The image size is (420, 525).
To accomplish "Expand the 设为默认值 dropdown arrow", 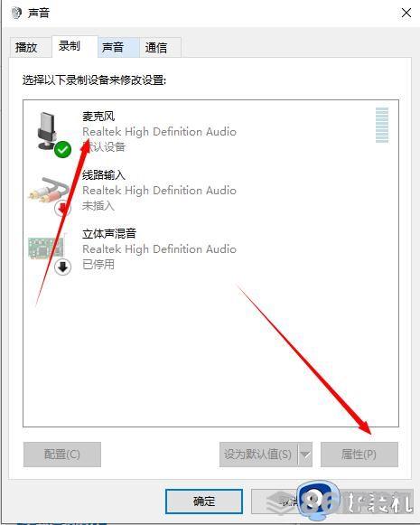I will coord(305,455).
